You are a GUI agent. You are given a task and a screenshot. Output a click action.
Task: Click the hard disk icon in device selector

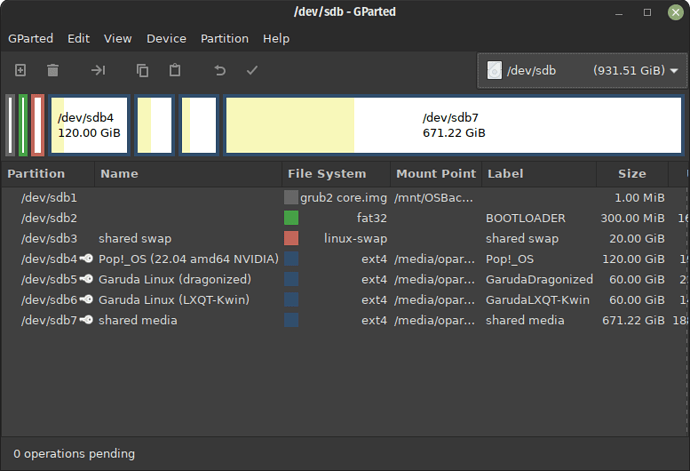pos(494,70)
